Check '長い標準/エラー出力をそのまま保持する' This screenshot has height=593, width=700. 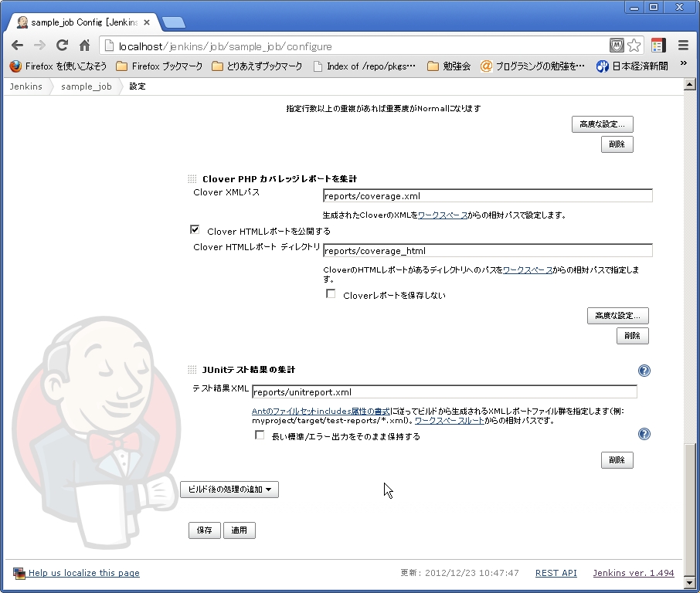pos(260,435)
